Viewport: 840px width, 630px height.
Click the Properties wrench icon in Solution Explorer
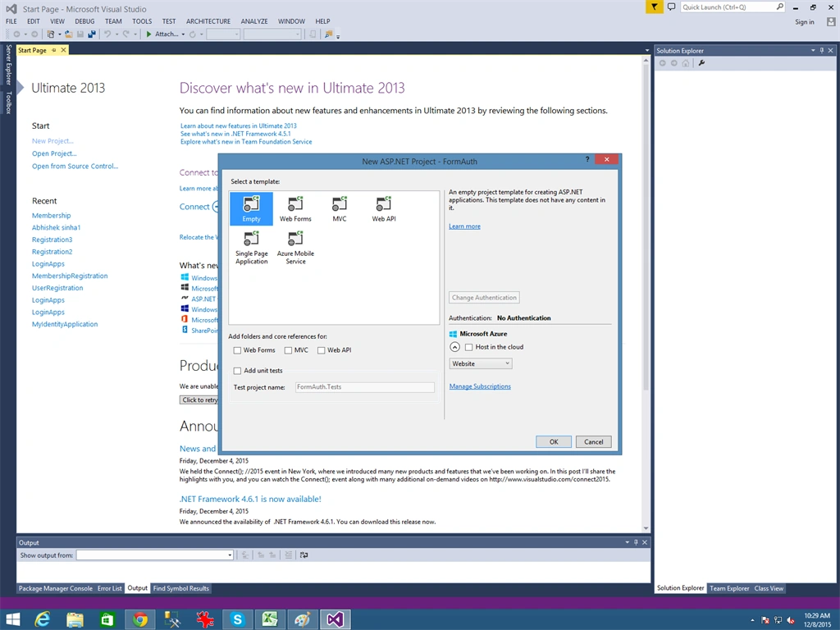coord(701,63)
